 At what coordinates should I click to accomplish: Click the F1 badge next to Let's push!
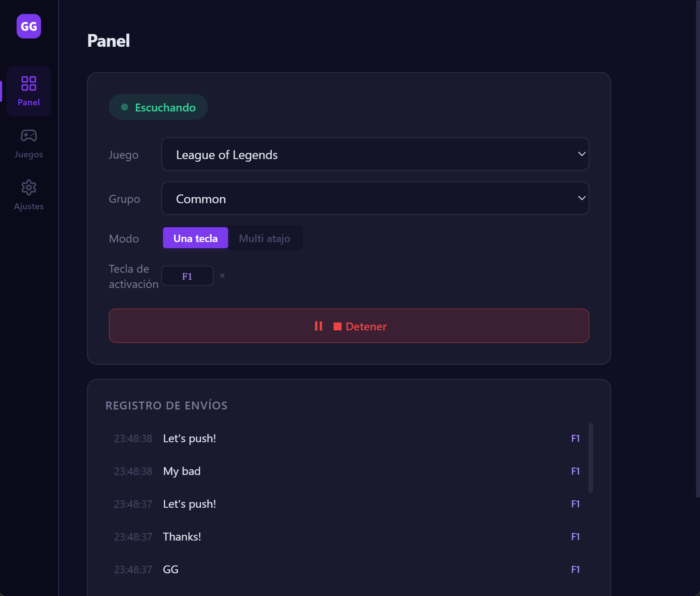[x=576, y=438]
